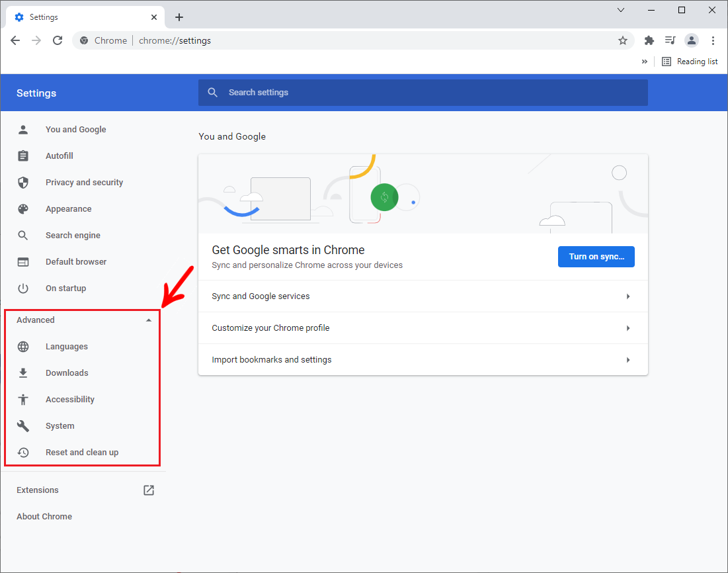
Task: Open Privacy and security settings
Action: click(84, 182)
